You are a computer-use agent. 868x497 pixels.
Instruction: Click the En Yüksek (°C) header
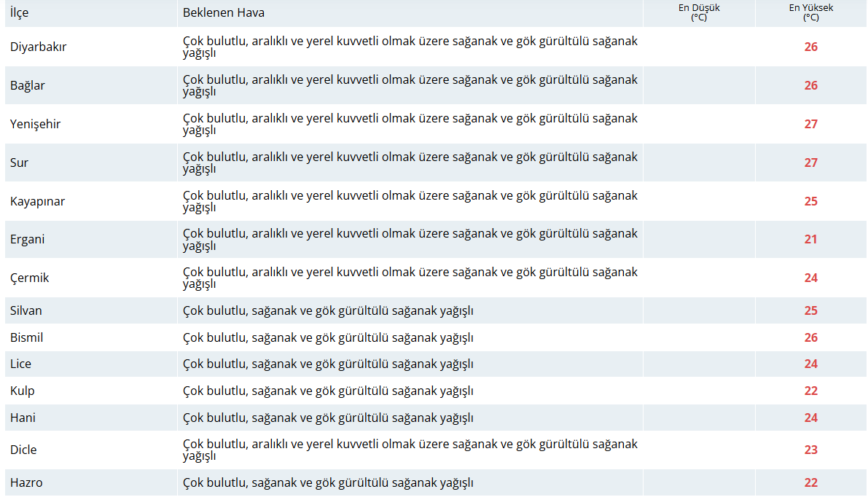tap(811, 12)
